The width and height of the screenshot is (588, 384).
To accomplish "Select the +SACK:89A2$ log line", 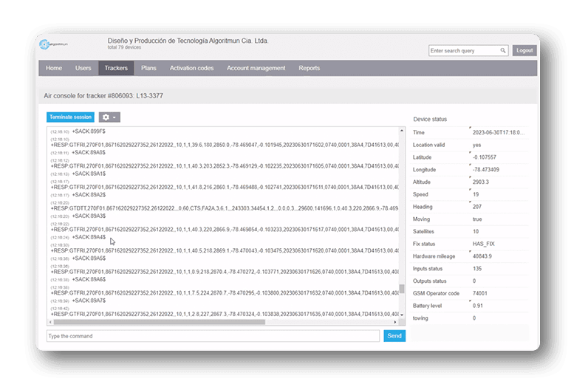I will coord(89,195).
